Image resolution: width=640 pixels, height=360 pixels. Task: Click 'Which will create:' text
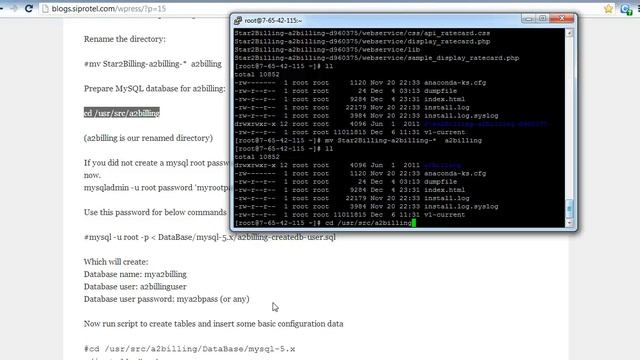pyautogui.click(x=116, y=262)
